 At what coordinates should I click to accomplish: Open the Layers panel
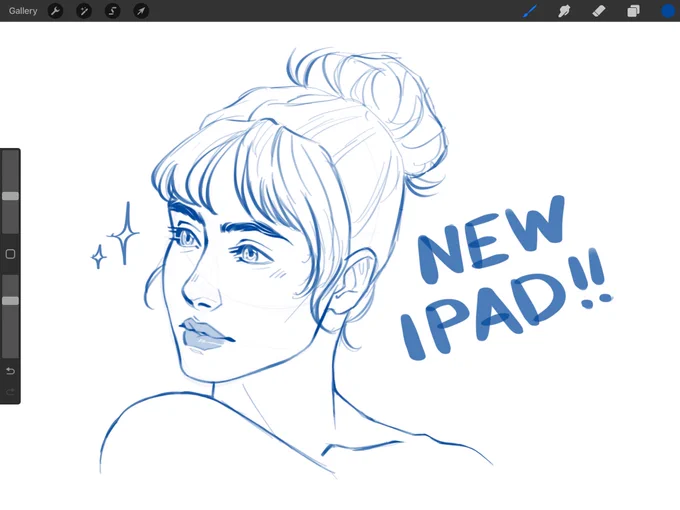[x=634, y=11]
